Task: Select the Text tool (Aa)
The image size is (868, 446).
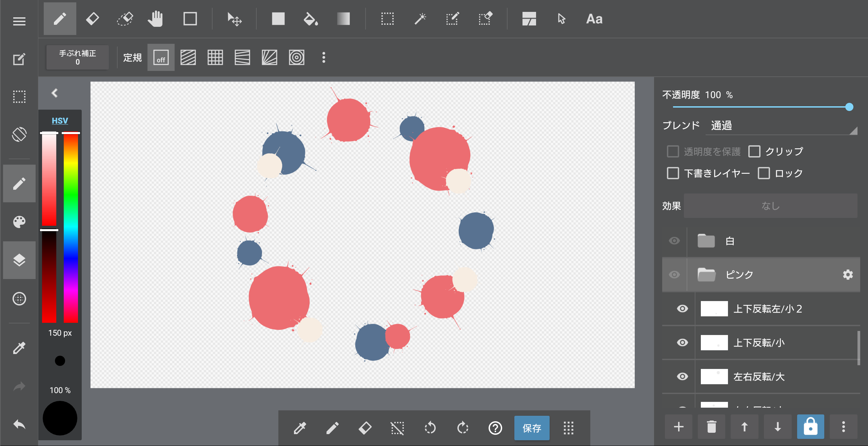Action: [x=594, y=19]
